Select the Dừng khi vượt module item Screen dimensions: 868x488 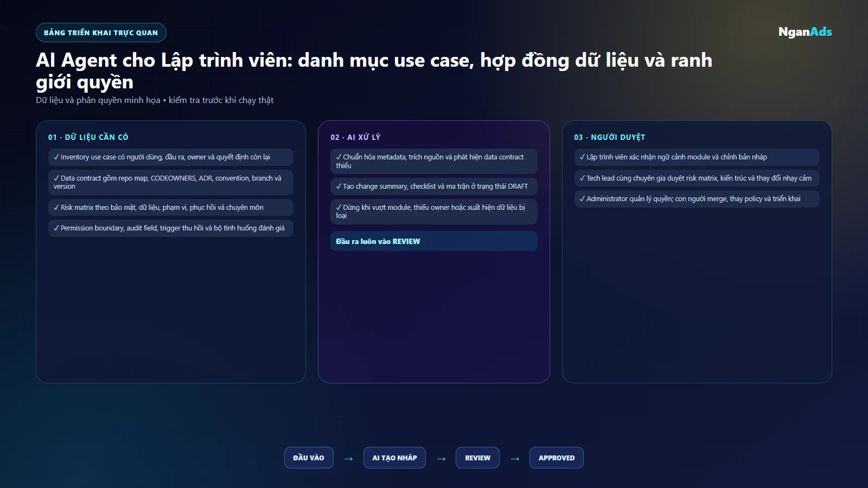434,211
